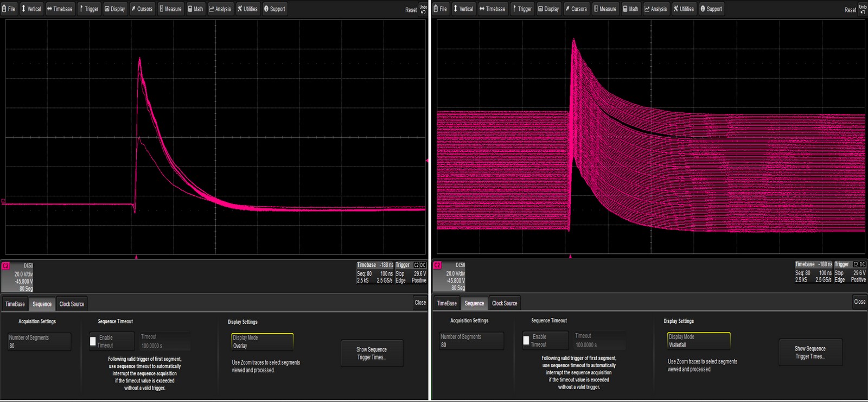Open the Display Mode dropdown showing Overlay

point(263,342)
